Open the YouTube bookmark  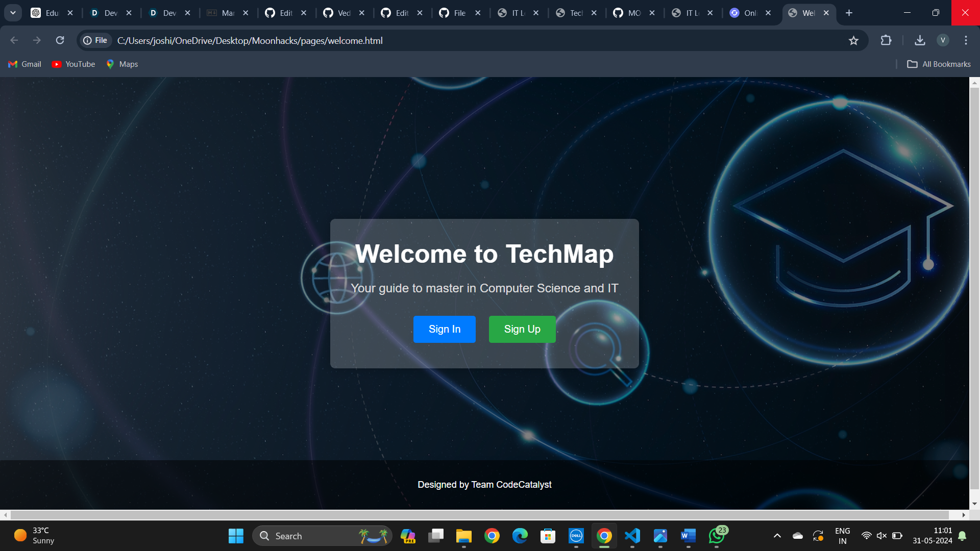pyautogui.click(x=73, y=64)
